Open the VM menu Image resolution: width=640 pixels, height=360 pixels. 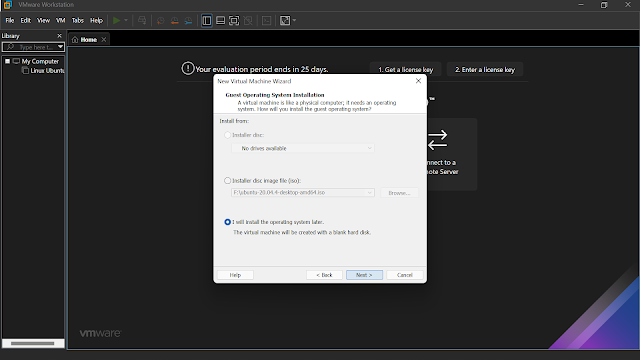pyautogui.click(x=61, y=20)
